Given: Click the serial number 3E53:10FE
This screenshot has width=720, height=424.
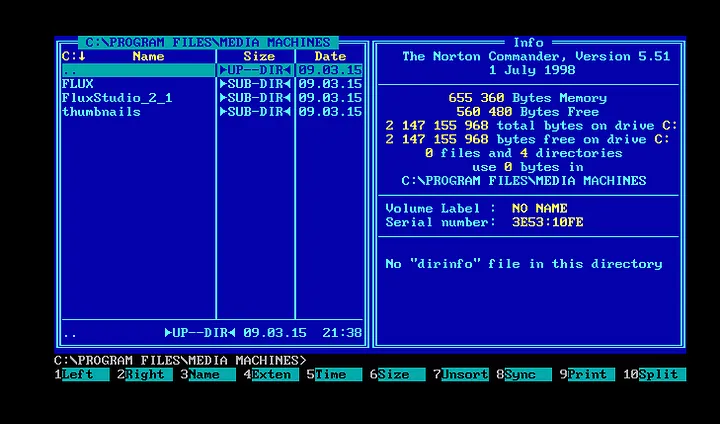Looking at the screenshot, I should pos(547,222).
